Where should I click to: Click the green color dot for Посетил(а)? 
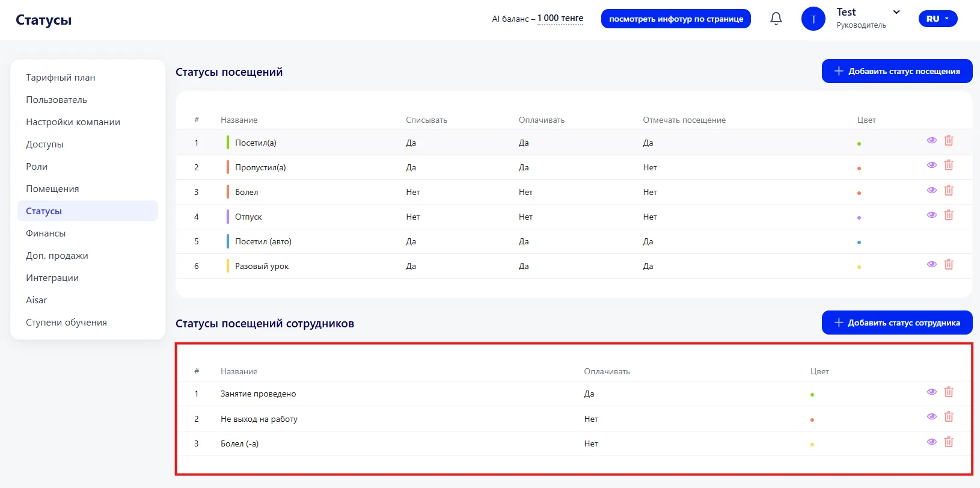tap(859, 144)
